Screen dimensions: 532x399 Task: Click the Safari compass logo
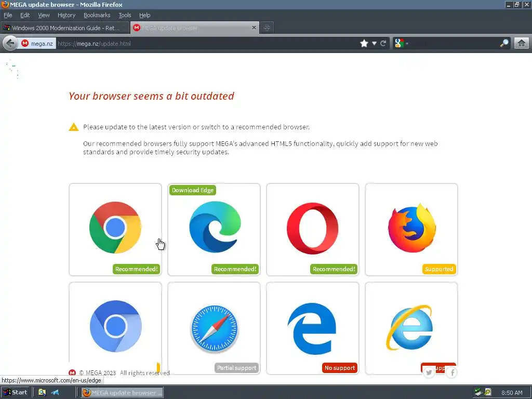215,328
